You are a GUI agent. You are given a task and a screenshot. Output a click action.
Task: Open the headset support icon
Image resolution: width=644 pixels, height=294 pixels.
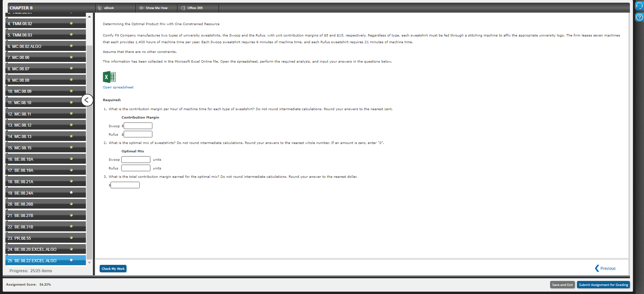(x=639, y=6)
